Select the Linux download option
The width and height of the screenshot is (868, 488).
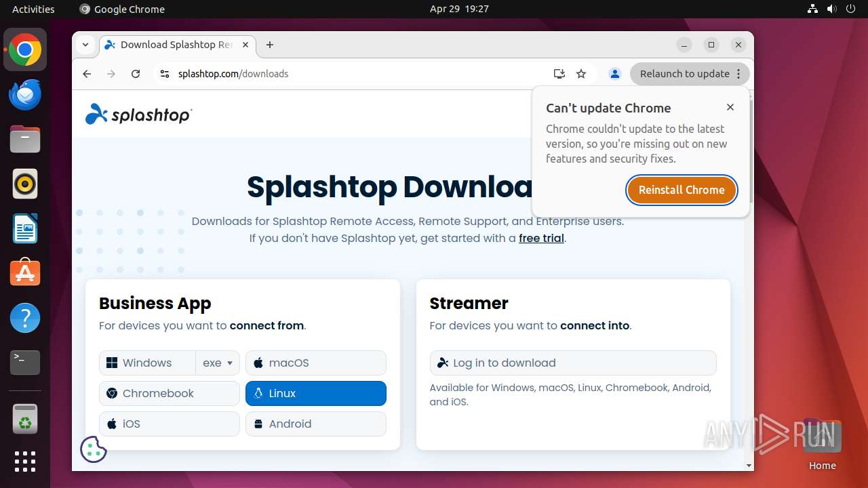click(x=316, y=393)
